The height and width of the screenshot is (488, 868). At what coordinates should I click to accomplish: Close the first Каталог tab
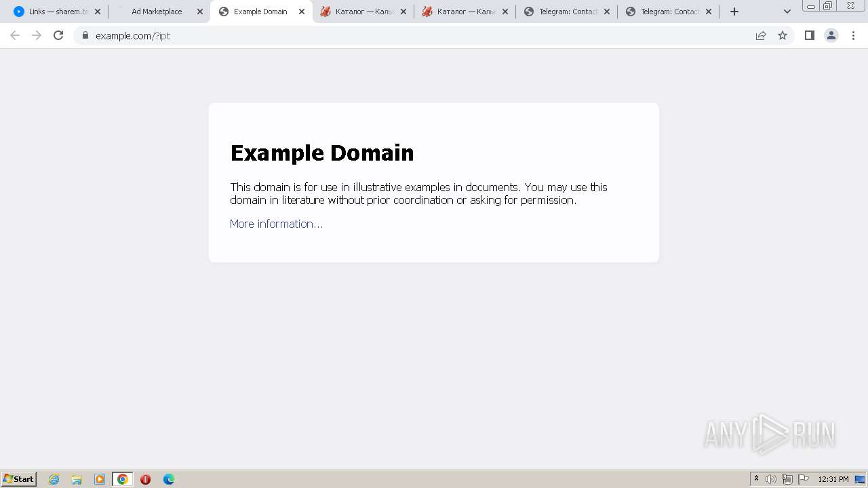(x=403, y=12)
